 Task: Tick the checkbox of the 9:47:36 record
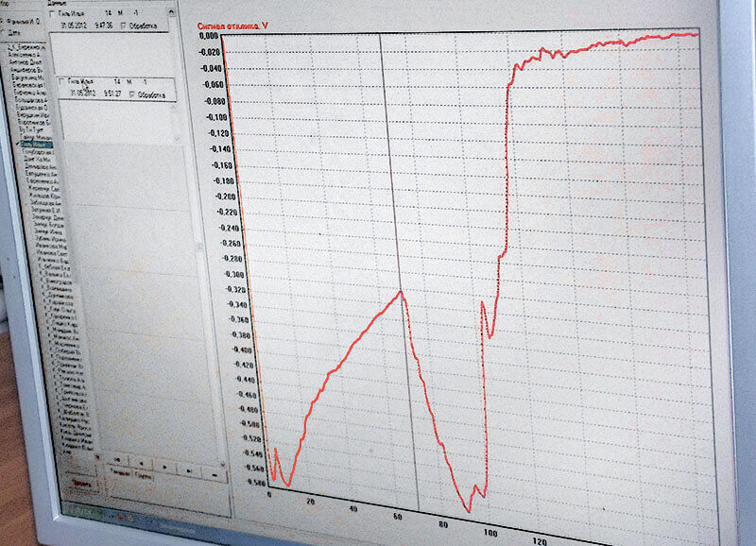tap(52, 13)
